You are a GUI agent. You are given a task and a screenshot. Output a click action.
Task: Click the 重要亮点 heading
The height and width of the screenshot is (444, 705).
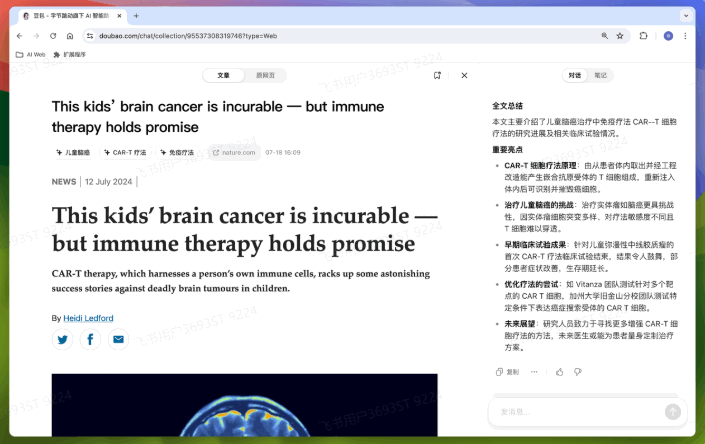coord(507,150)
